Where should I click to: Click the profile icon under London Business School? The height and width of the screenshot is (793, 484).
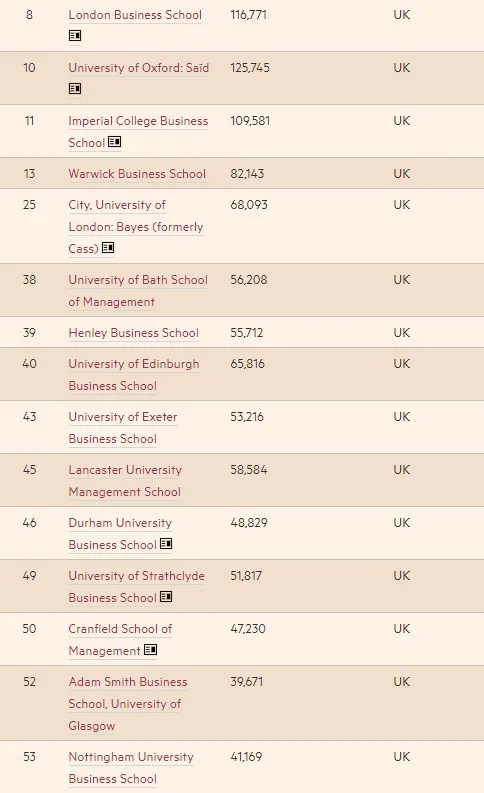(x=75, y=36)
